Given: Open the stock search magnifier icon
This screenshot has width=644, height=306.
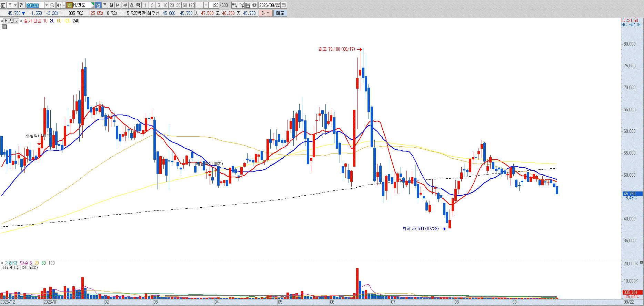Looking at the screenshot, I should pyautogui.click(x=52, y=5).
